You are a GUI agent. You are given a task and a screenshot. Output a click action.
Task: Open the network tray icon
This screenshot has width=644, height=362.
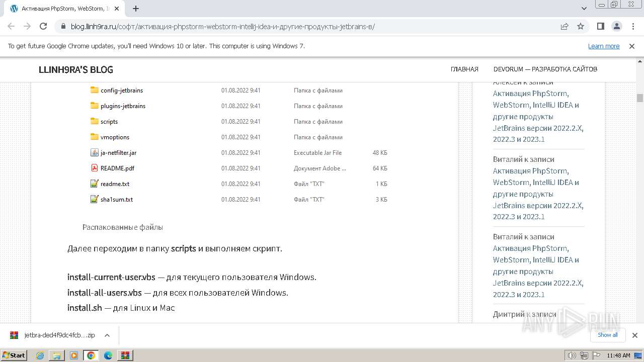(x=584, y=355)
